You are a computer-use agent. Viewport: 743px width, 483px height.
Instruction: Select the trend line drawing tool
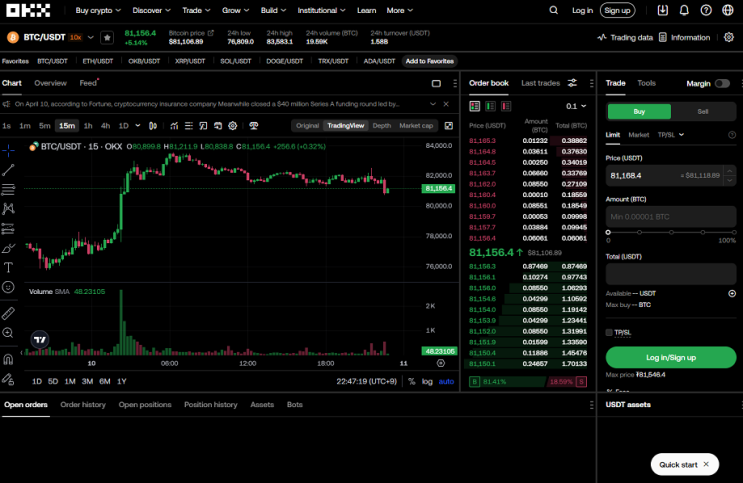point(9,170)
